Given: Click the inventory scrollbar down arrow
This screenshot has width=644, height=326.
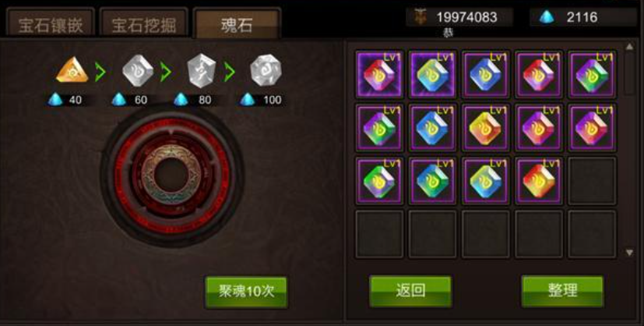Looking at the screenshot, I should [x=630, y=253].
